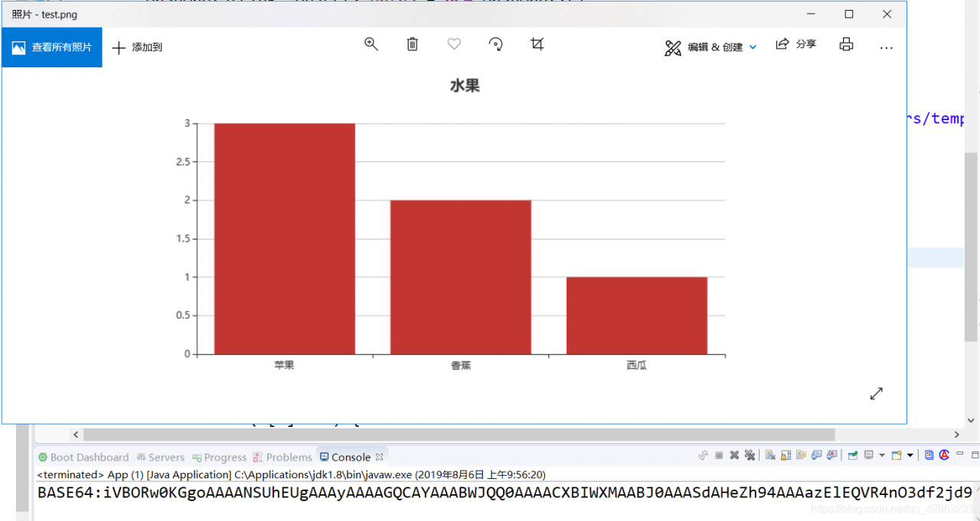This screenshot has width=980, height=521.
Task: Click the 照片 - test.png window title
Action: point(44,15)
